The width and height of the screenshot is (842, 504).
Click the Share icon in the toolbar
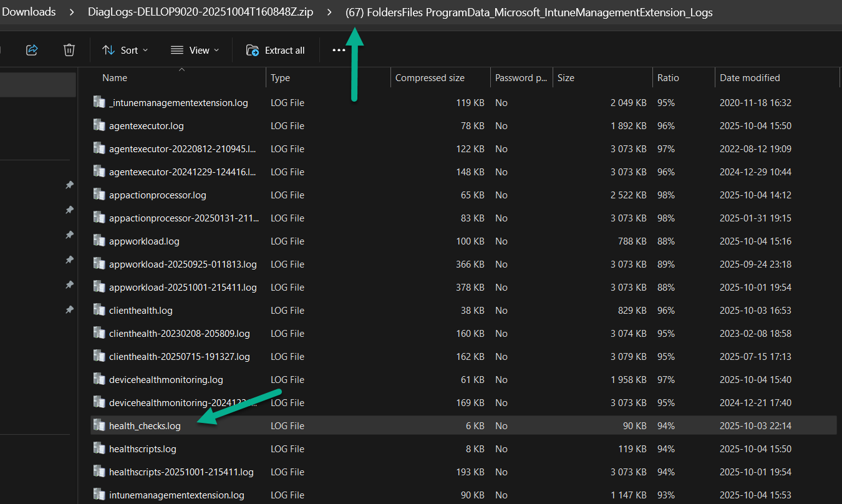pos(32,50)
